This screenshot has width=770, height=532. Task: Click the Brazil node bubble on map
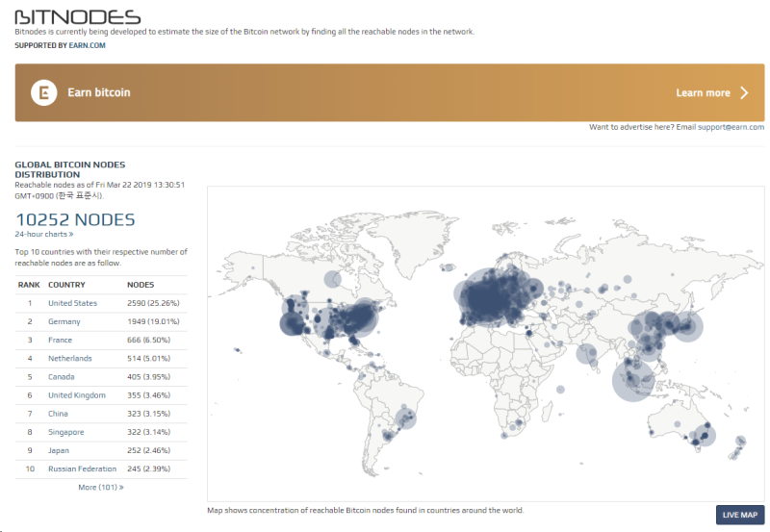[405, 418]
